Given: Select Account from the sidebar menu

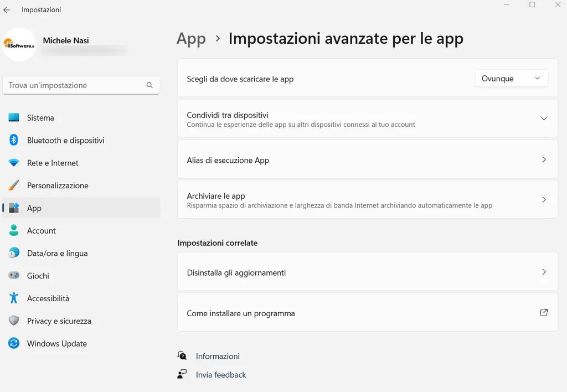Looking at the screenshot, I should [x=41, y=231].
